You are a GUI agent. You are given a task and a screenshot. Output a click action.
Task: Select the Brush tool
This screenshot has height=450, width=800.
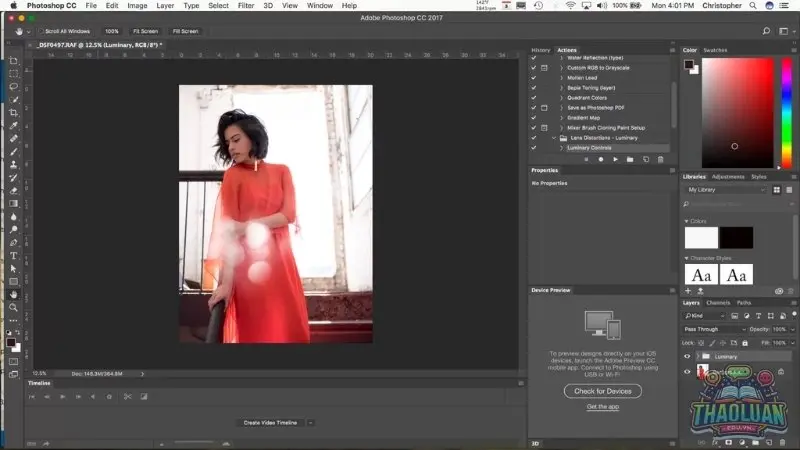click(x=14, y=152)
